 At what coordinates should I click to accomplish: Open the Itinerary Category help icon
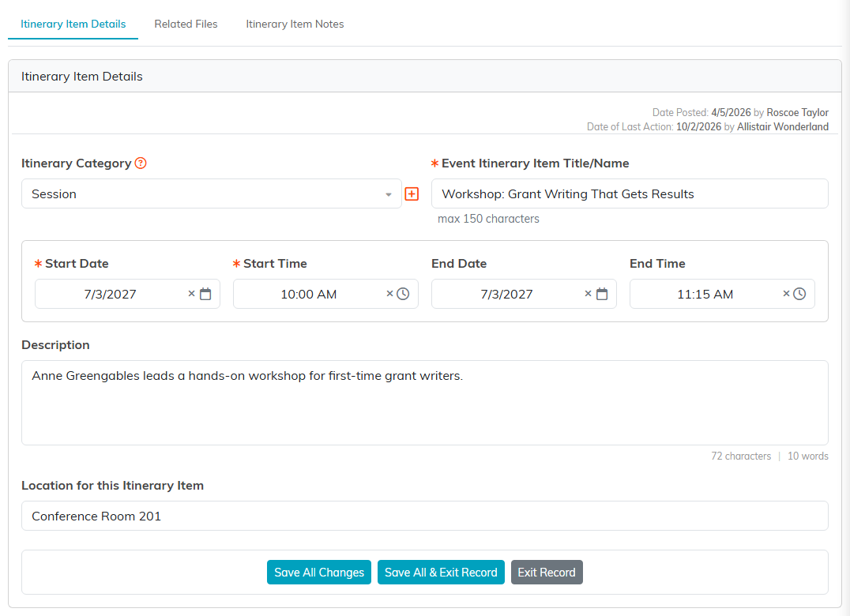[141, 163]
